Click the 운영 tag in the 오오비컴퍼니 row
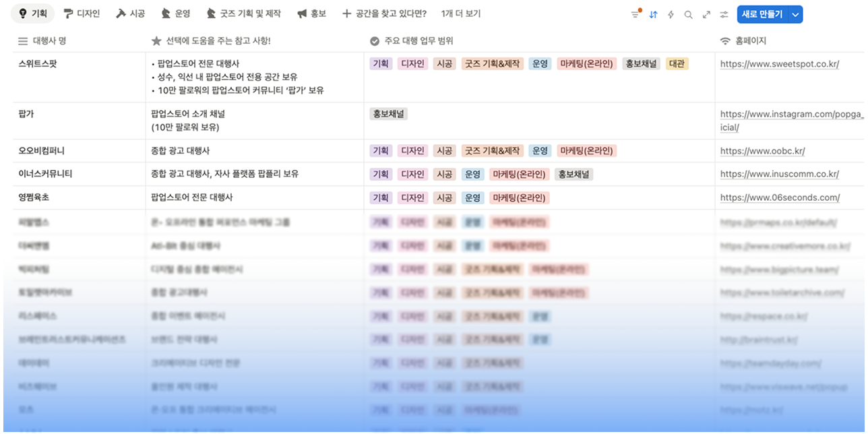The height and width of the screenshot is (434, 868). tap(540, 151)
